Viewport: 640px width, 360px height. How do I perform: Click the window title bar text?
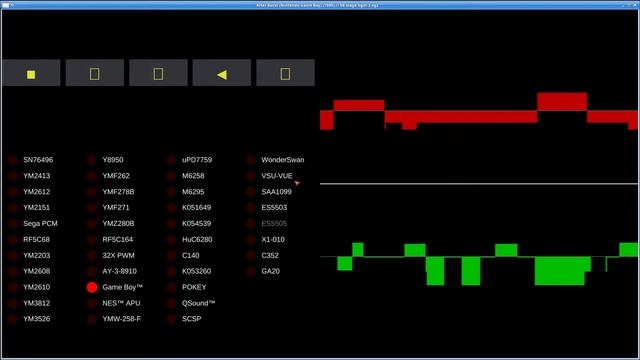[317, 5]
